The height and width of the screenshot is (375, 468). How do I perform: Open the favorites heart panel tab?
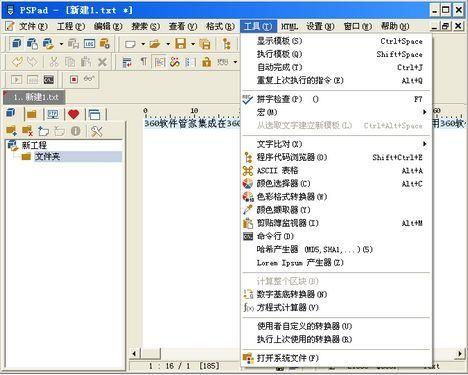pos(73,114)
